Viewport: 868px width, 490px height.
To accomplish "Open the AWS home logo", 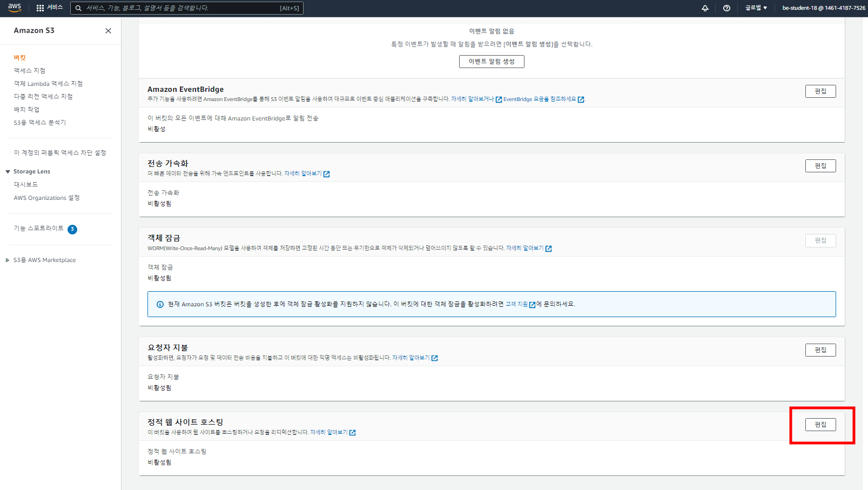I will pos(15,8).
